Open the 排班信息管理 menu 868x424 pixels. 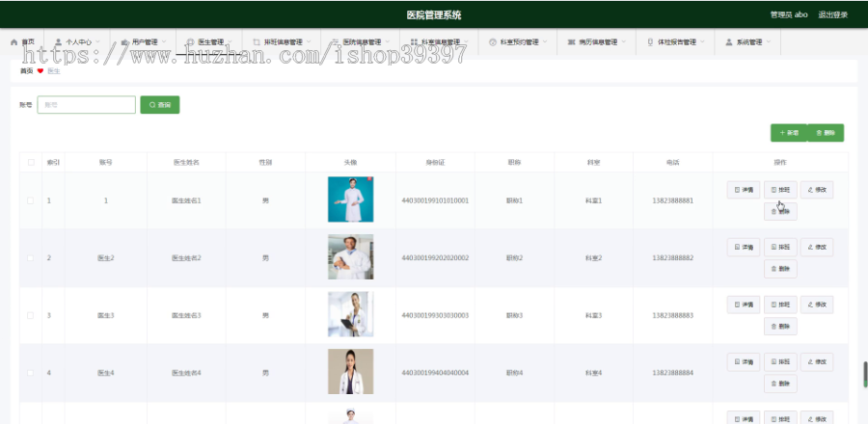(283, 42)
